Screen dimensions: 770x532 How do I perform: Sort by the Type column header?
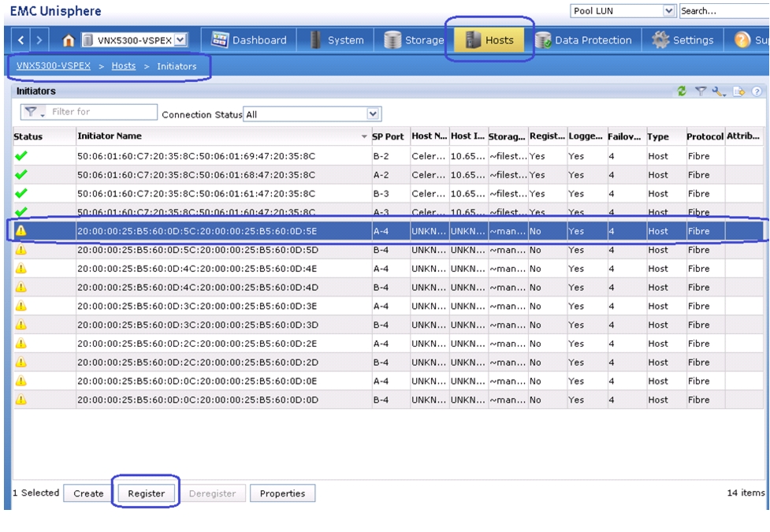[665, 136]
